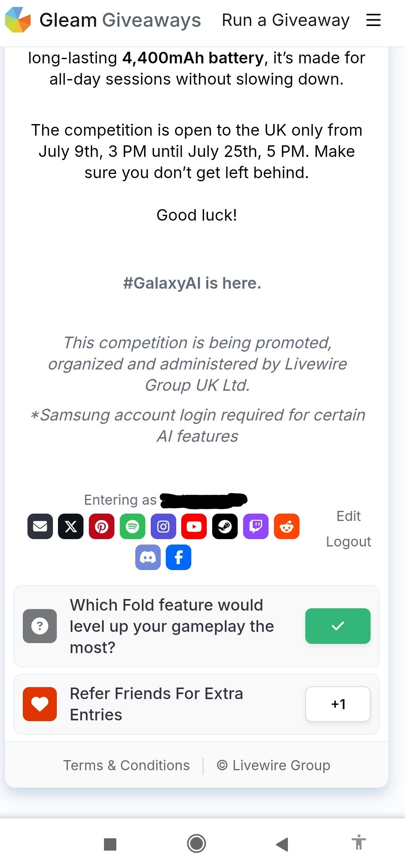Image resolution: width=405 pixels, height=868 pixels.
Task: Connect with the X (Twitter) icon
Action: click(x=71, y=526)
